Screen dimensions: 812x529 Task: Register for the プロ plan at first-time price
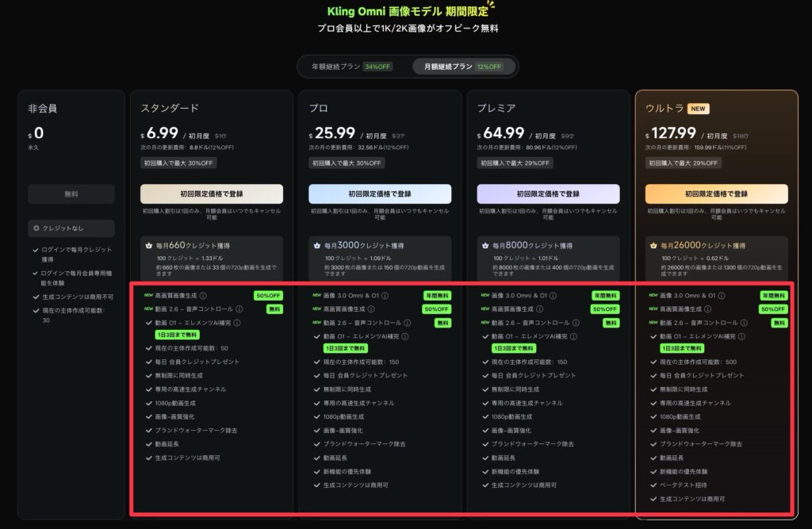[380, 194]
